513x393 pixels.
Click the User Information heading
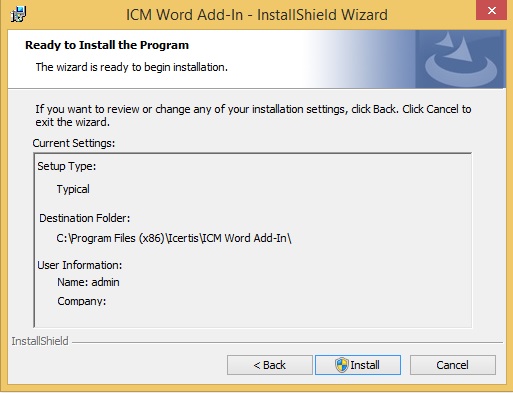80,265
